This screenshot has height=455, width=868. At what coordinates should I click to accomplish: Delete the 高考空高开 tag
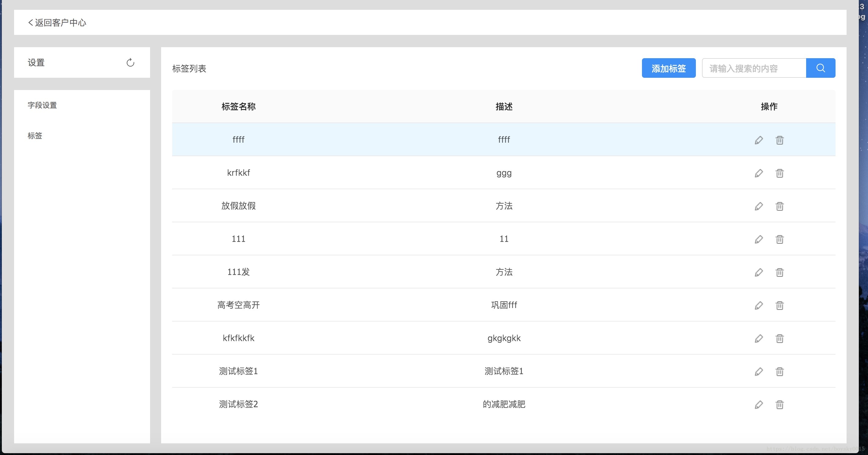(779, 306)
